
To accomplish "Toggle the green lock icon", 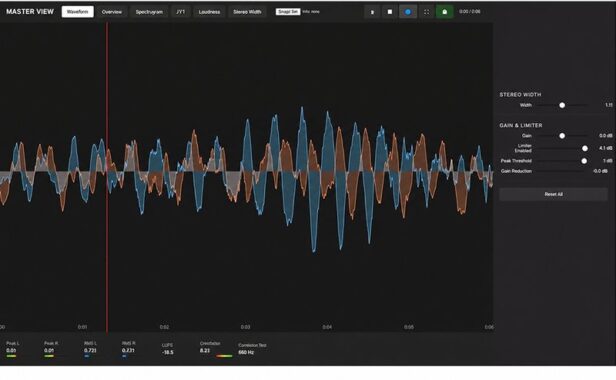I will [x=445, y=12].
